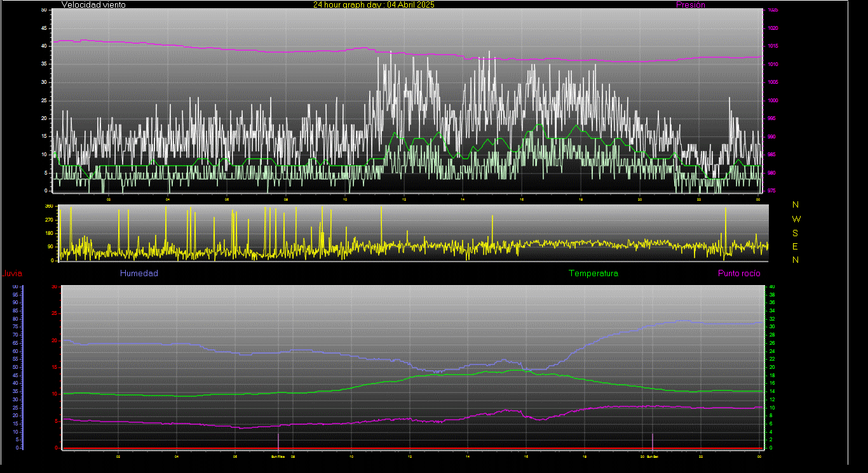
Task: Click the red rainfall baseline in bottom chart
Action: (412, 448)
